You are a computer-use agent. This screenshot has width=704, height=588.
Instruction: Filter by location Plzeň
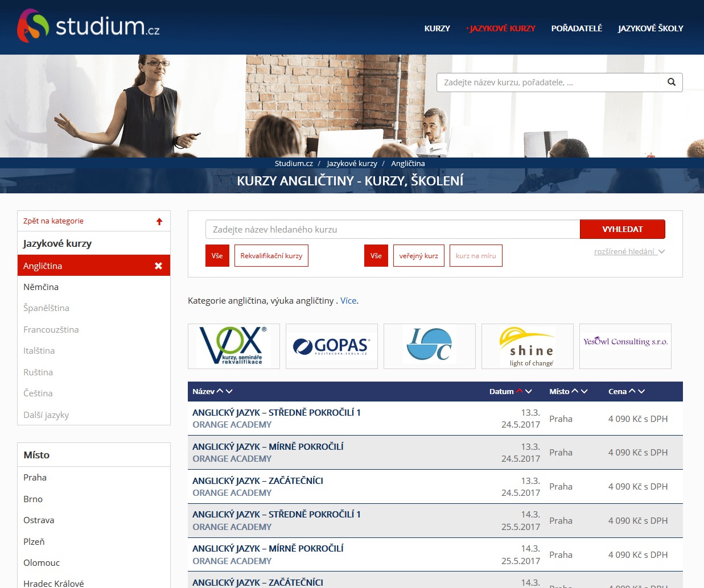[x=94, y=542]
